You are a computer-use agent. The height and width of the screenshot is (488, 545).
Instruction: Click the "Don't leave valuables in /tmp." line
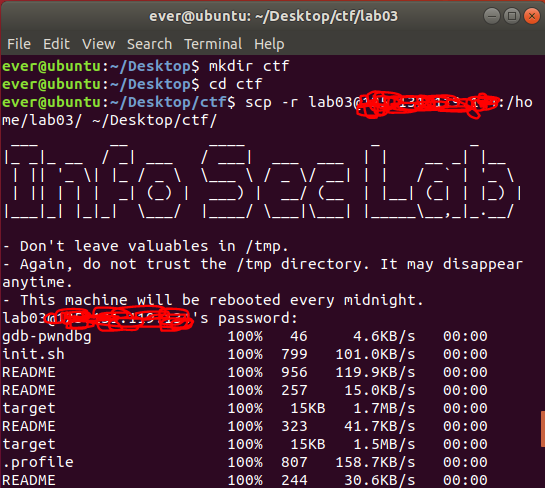tap(146, 246)
